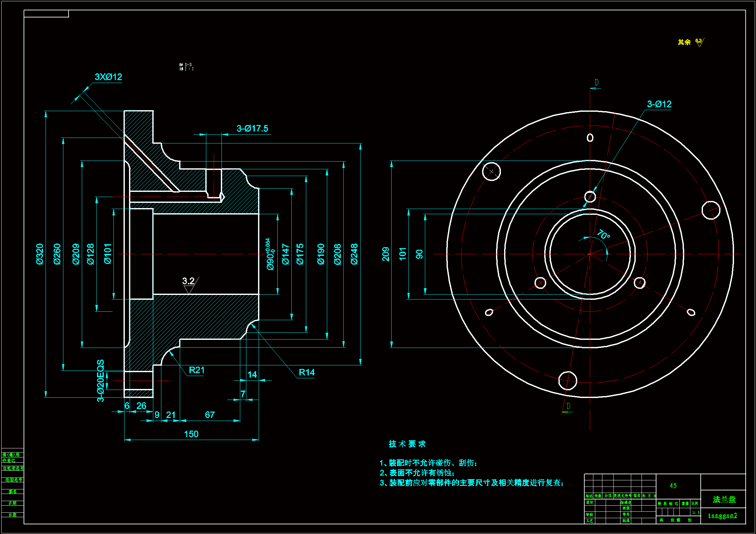Click the tanggan2 drawing number cell

click(x=722, y=516)
